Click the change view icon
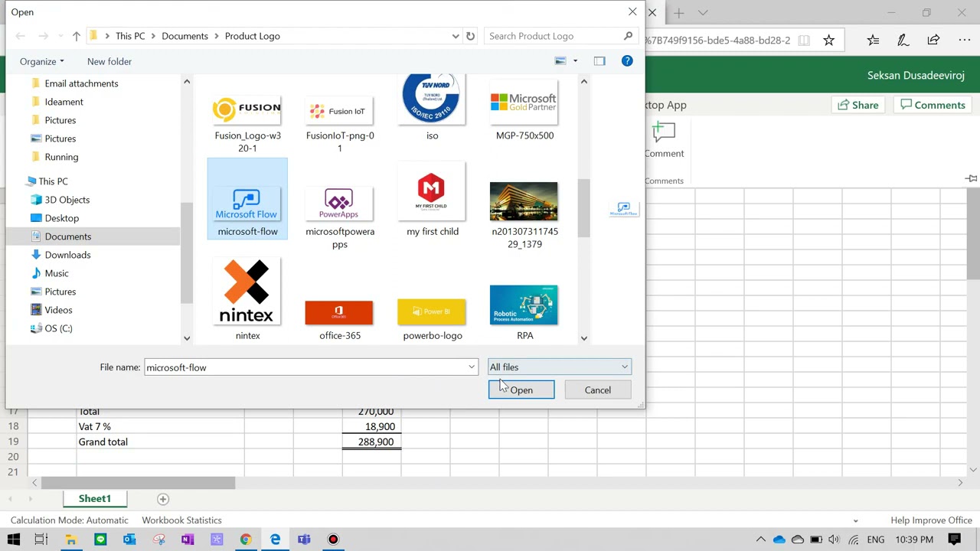980x551 pixels. (560, 61)
